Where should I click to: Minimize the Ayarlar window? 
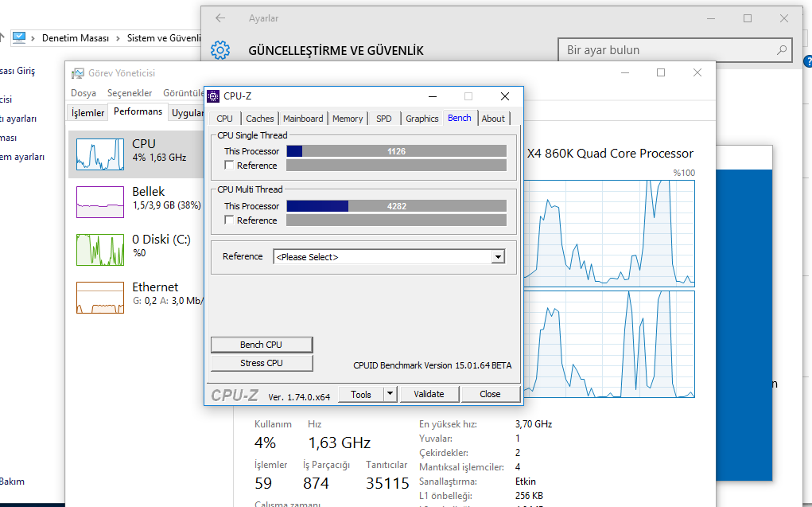[711, 18]
